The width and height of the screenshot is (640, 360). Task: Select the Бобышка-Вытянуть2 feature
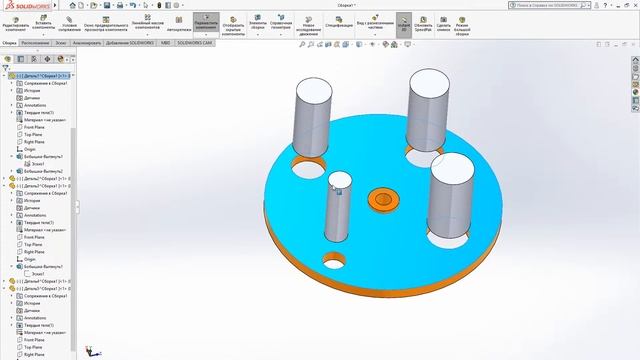tap(40, 171)
